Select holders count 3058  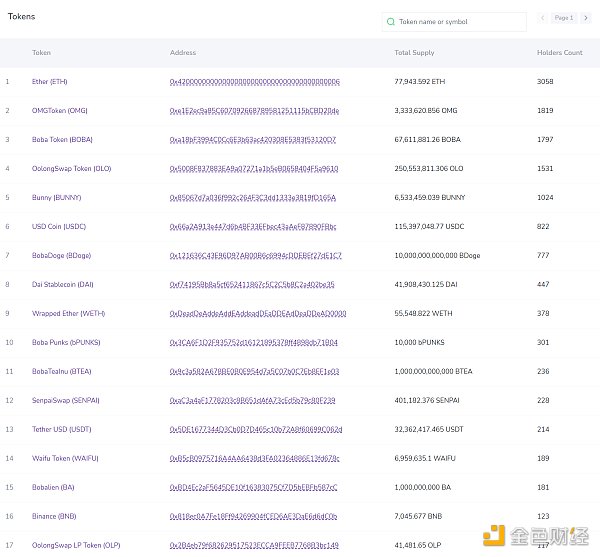545,81
